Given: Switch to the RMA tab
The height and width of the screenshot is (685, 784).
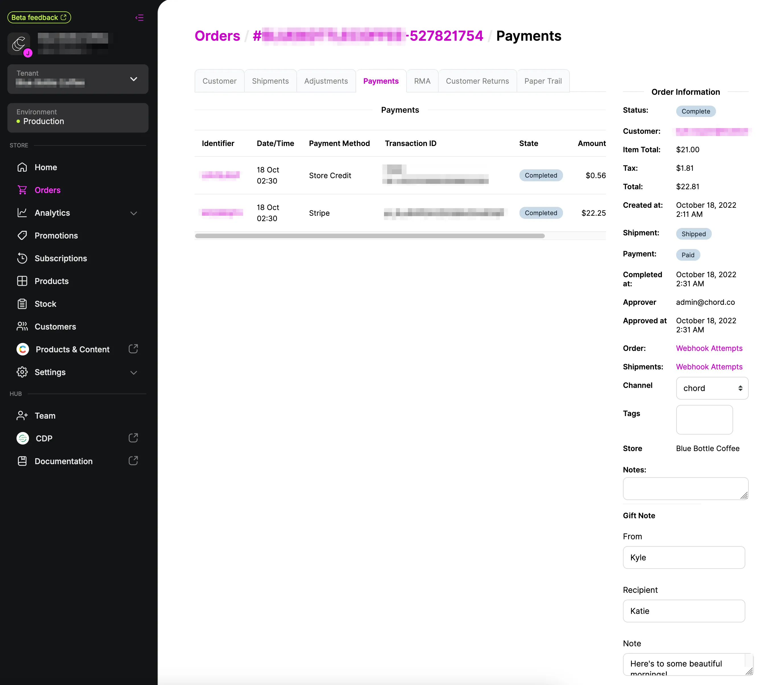Looking at the screenshot, I should 422,81.
